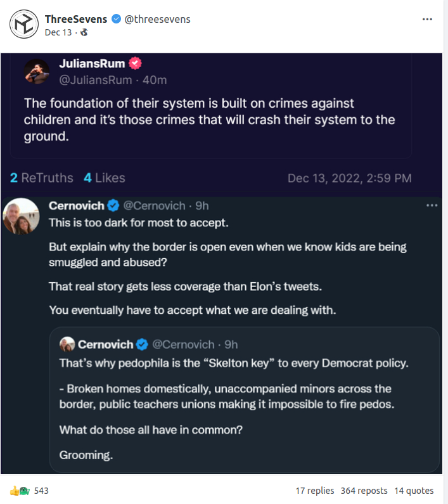
Task: Open the @threesevens handle link
Action: tap(157, 19)
